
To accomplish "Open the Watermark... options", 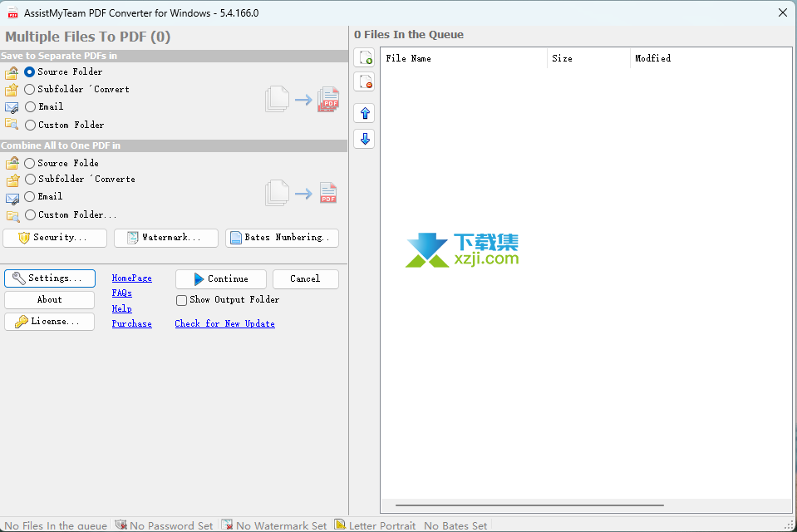I will 166,238.
